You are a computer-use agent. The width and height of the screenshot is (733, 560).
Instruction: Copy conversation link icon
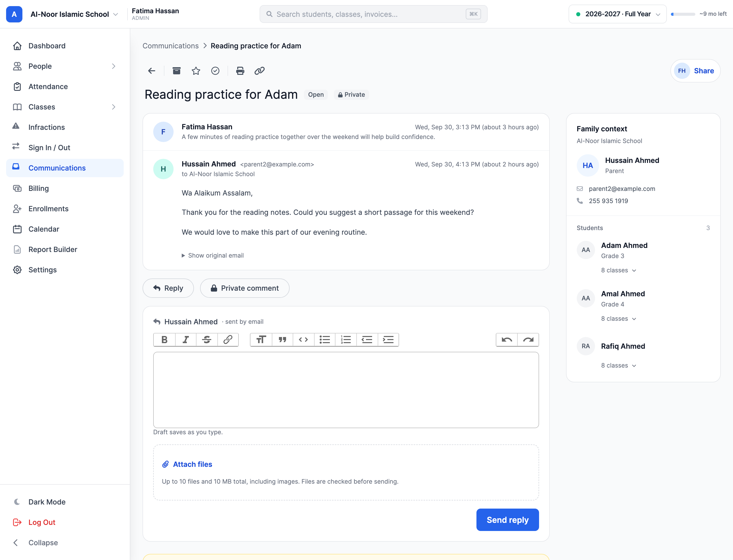(x=260, y=71)
